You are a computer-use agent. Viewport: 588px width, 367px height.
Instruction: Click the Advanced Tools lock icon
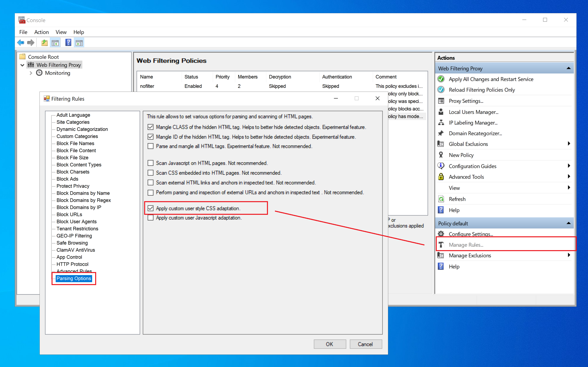(x=441, y=177)
